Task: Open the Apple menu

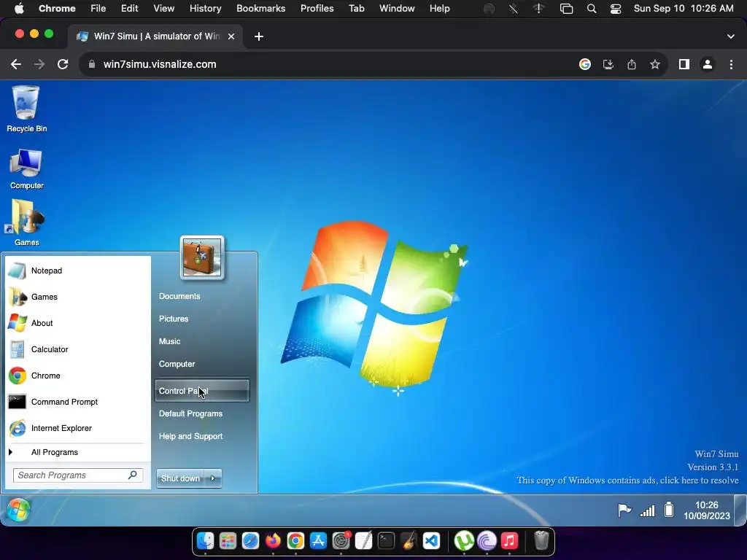Action: click(18, 8)
